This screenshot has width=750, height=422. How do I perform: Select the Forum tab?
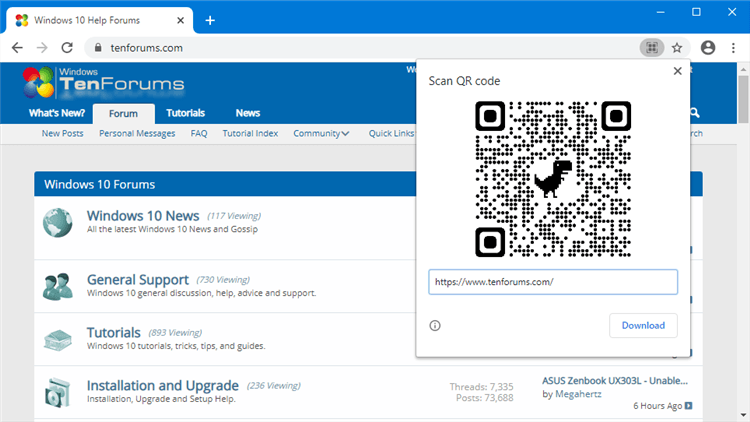click(x=123, y=114)
